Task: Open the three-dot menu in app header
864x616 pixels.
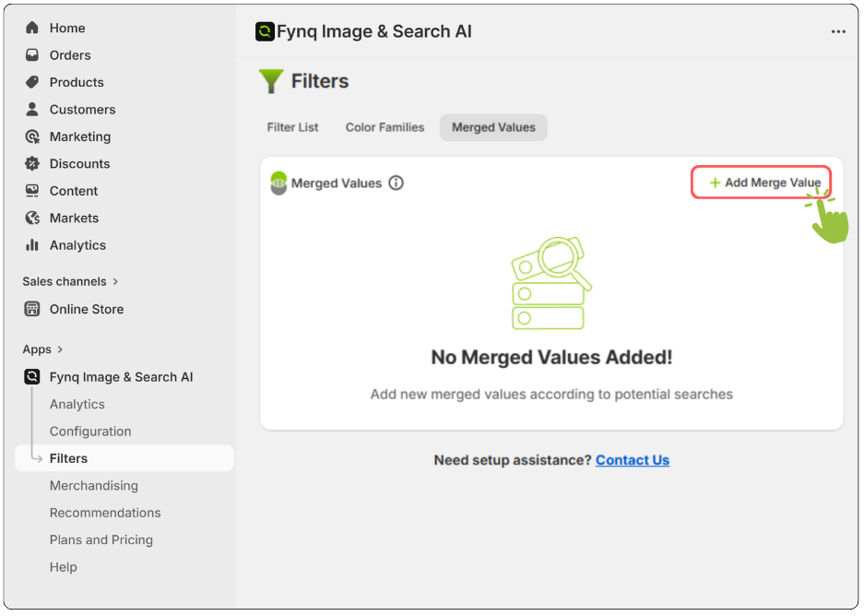Action: coord(838,31)
